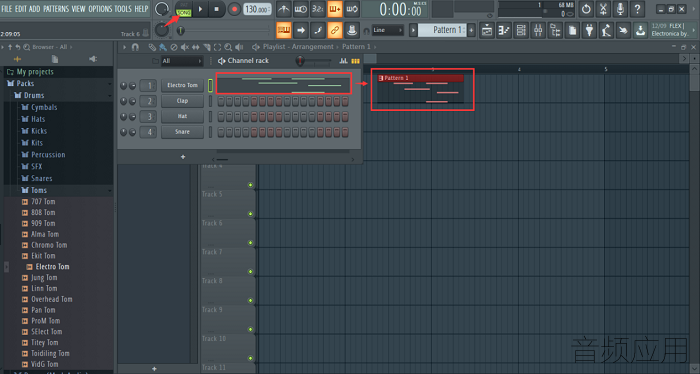
Task: Toggle Track 8 mute green light
Action: click(250, 300)
